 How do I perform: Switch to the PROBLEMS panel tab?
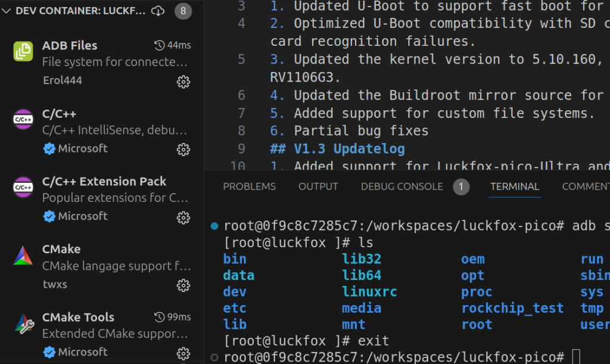pos(249,186)
